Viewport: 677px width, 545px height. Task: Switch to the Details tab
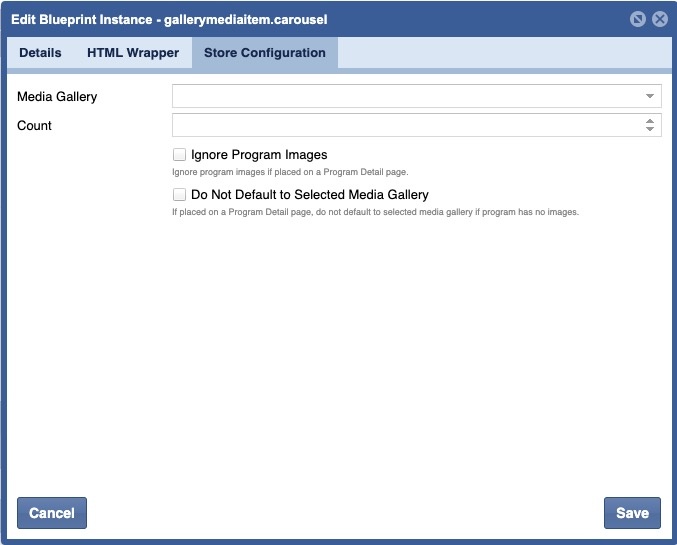coord(40,53)
